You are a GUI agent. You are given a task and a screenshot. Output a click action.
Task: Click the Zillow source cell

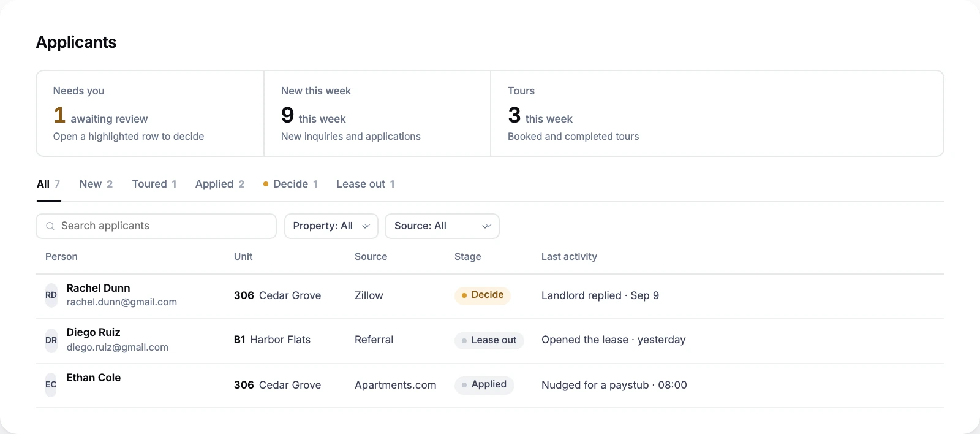coord(369,295)
